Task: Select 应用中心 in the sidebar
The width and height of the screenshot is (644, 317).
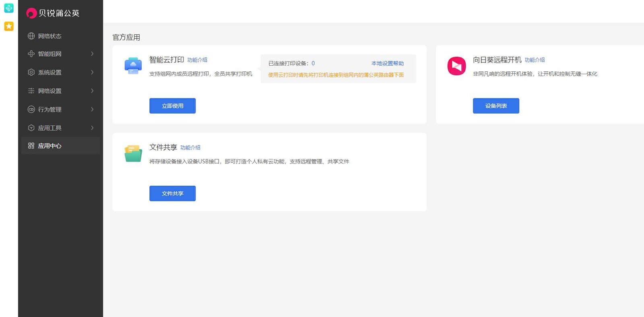Action: [x=60, y=145]
